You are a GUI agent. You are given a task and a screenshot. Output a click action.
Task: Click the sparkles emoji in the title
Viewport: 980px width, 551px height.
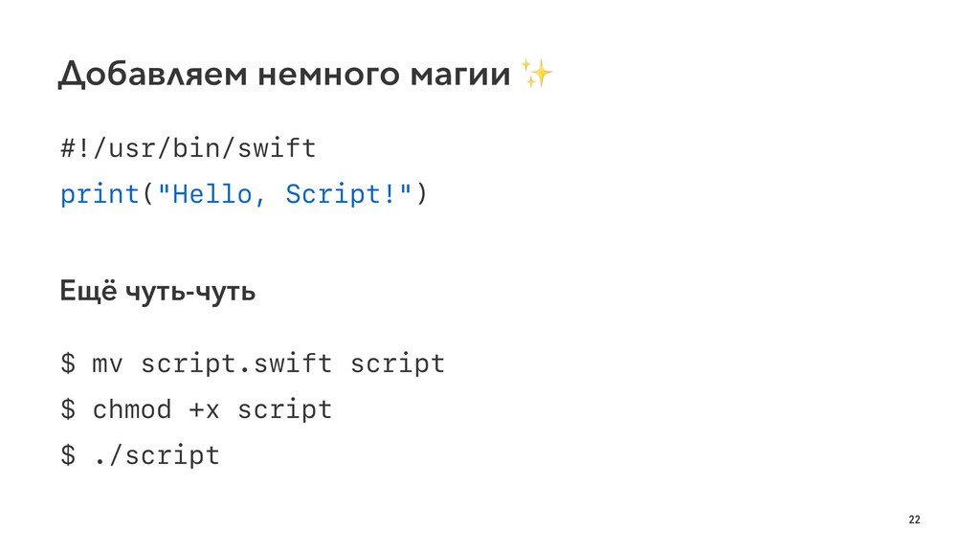coord(536,73)
